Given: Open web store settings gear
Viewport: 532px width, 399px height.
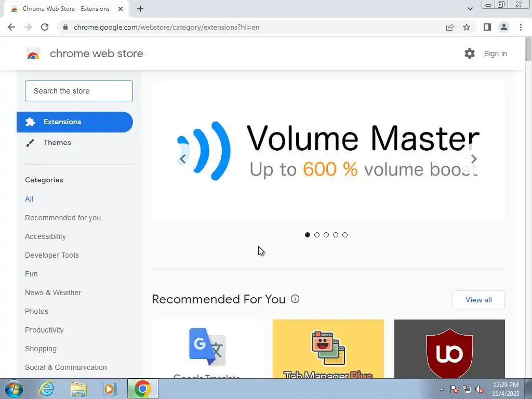Looking at the screenshot, I should (x=470, y=54).
